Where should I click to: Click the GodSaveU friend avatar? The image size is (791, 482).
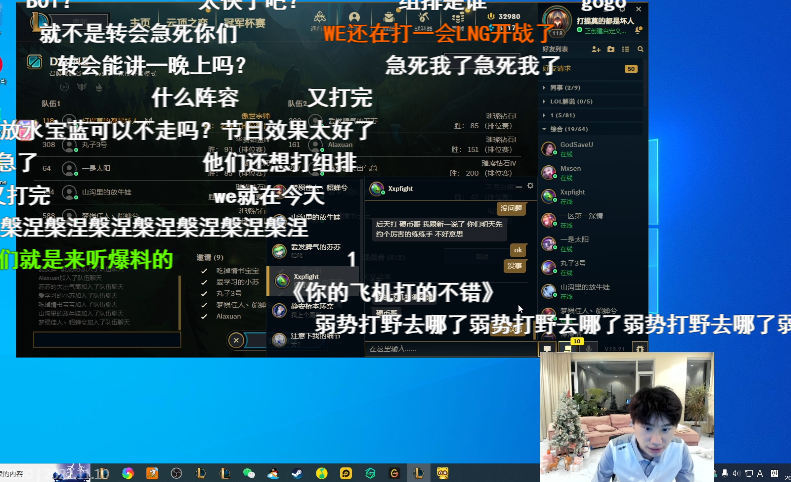[549, 148]
